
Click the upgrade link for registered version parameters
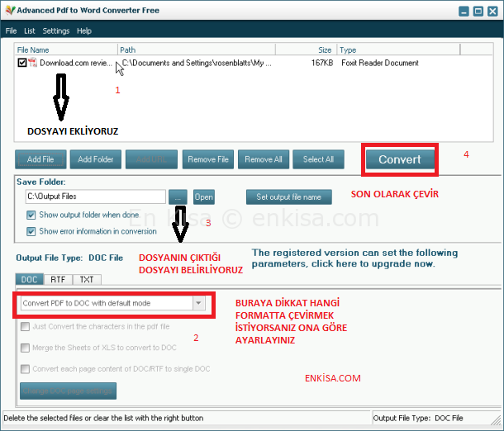pyautogui.click(x=354, y=258)
